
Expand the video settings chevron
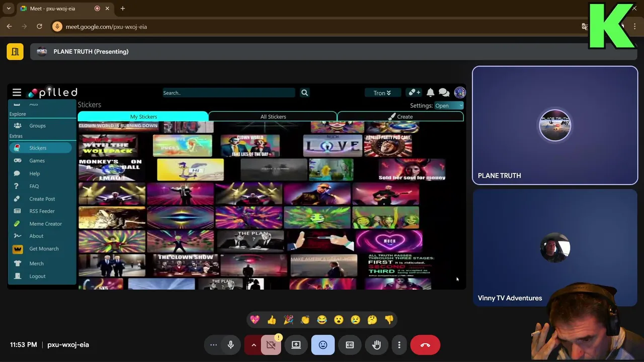click(x=254, y=345)
